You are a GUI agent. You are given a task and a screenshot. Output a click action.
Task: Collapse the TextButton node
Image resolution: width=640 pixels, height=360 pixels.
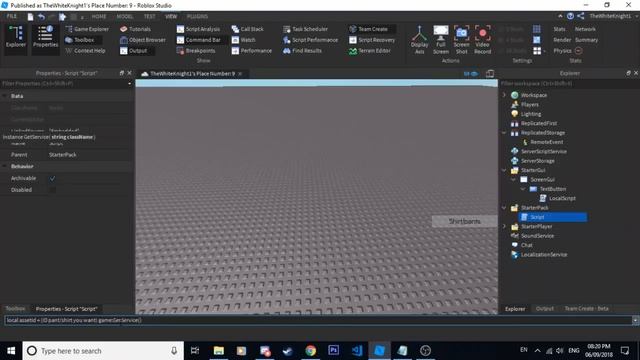(x=523, y=189)
